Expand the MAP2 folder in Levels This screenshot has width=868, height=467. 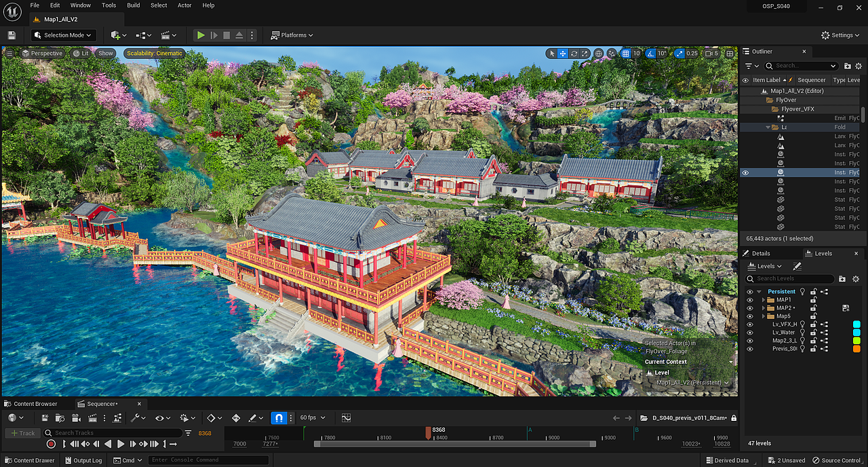764,308
